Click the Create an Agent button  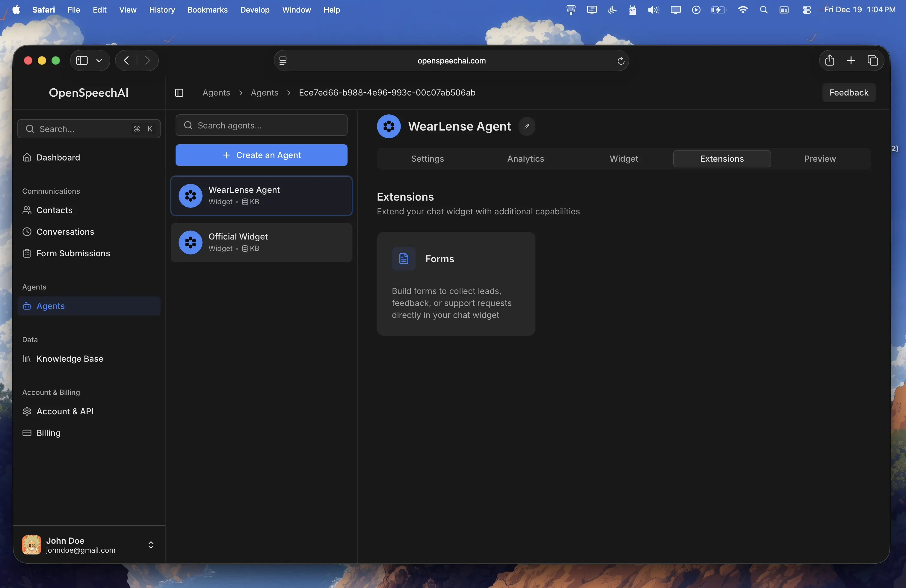[x=262, y=155]
